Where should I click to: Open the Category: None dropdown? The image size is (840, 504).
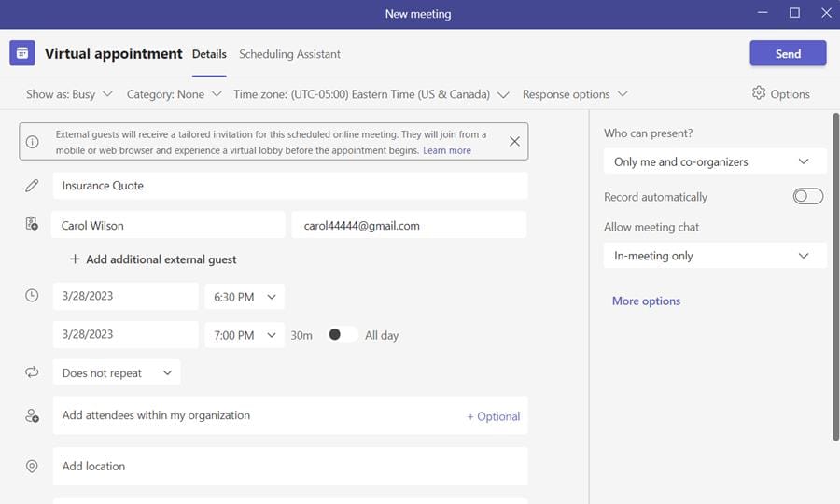(175, 94)
